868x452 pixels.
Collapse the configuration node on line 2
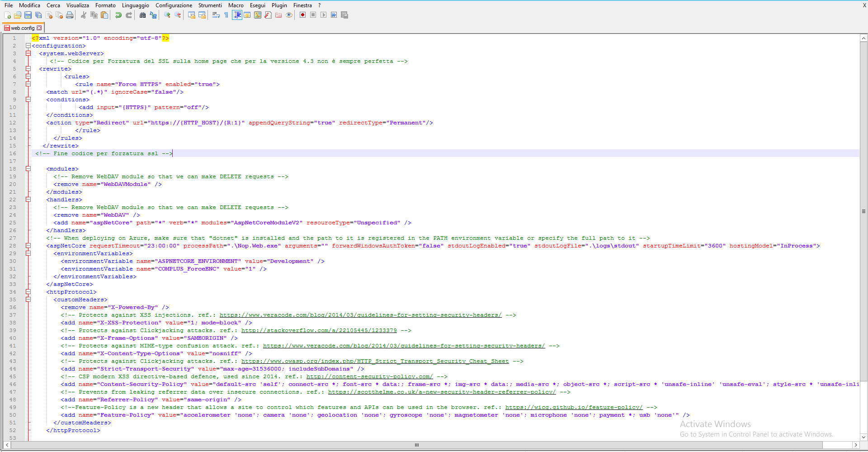(x=28, y=46)
